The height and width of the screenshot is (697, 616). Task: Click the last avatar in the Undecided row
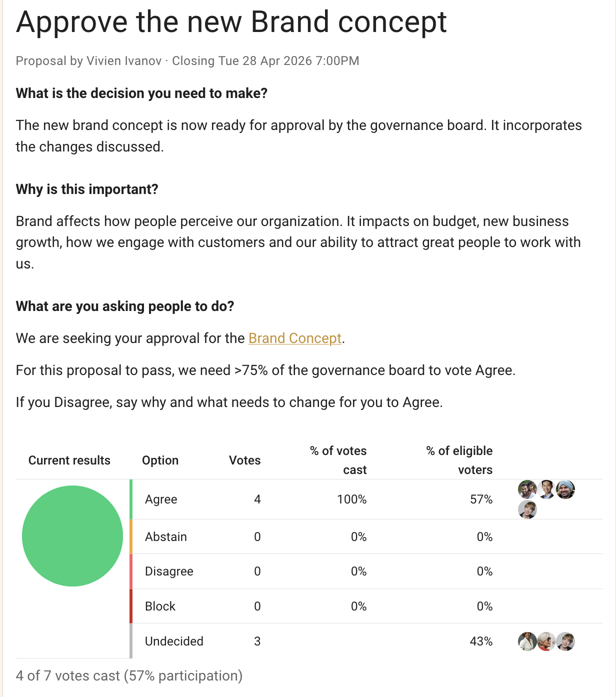565,641
